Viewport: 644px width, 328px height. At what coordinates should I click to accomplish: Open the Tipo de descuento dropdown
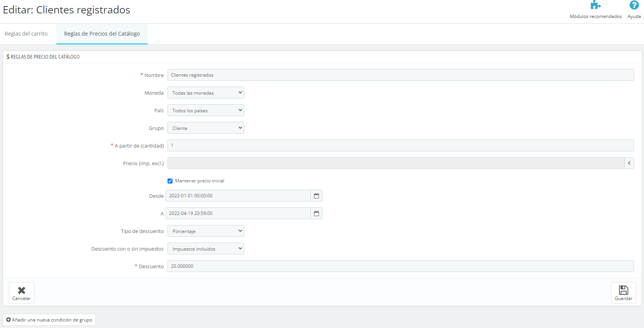[x=206, y=231]
